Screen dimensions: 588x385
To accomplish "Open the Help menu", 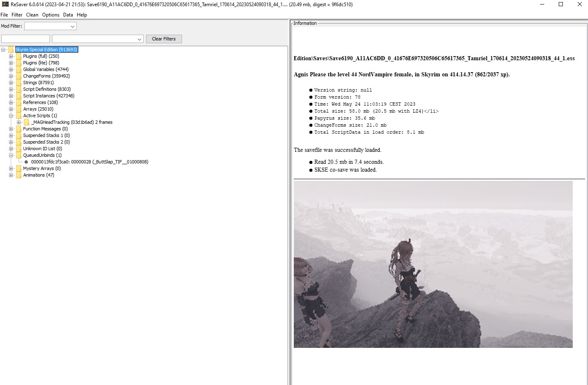I will pyautogui.click(x=82, y=15).
